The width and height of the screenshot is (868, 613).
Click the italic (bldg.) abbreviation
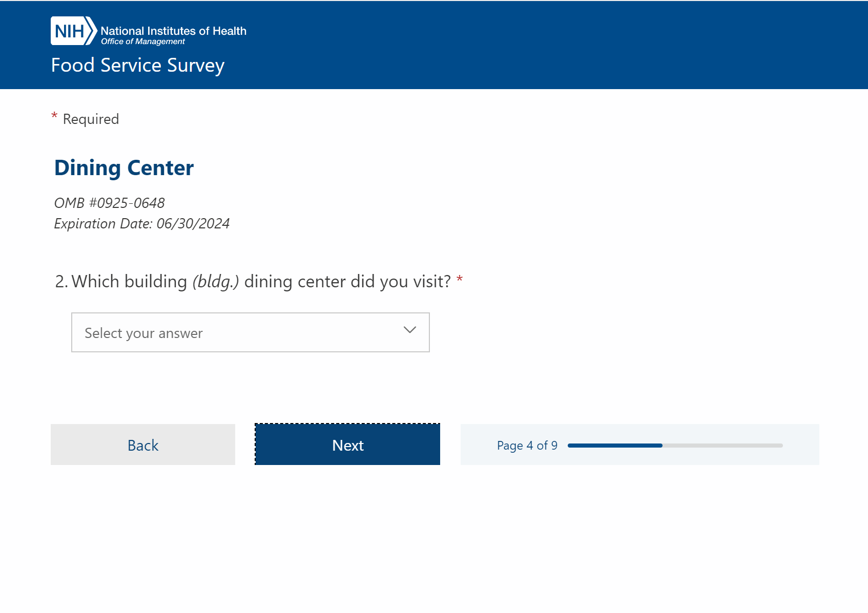(x=216, y=282)
